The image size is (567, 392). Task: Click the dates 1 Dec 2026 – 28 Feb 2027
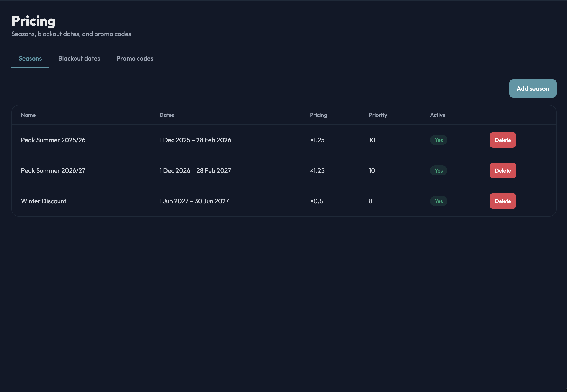click(195, 170)
